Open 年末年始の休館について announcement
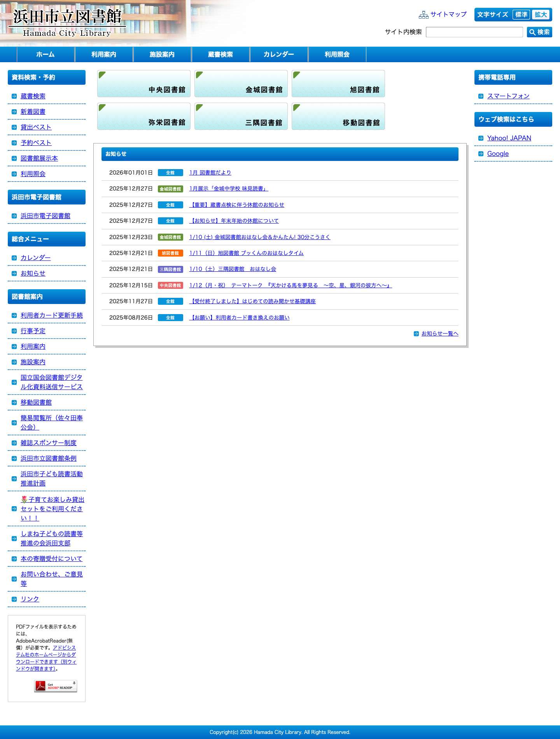Image resolution: width=560 pixels, height=739 pixels. coord(234,221)
